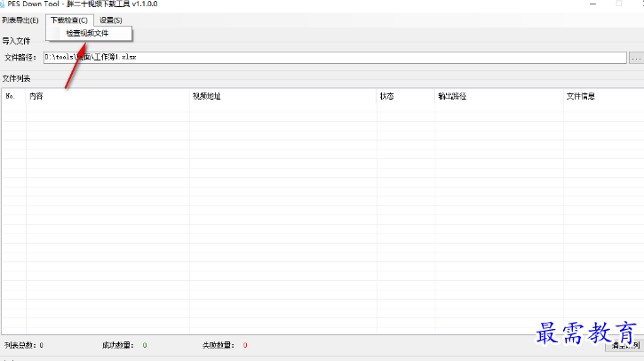Open the 设置(S) menu
This screenshot has width=644, height=361.
tap(110, 20)
